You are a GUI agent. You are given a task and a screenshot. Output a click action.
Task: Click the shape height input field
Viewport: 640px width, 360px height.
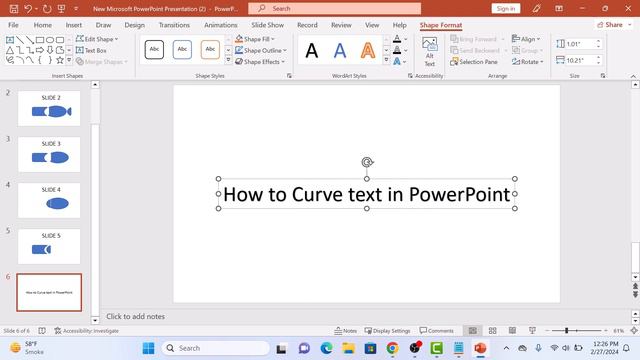580,44
